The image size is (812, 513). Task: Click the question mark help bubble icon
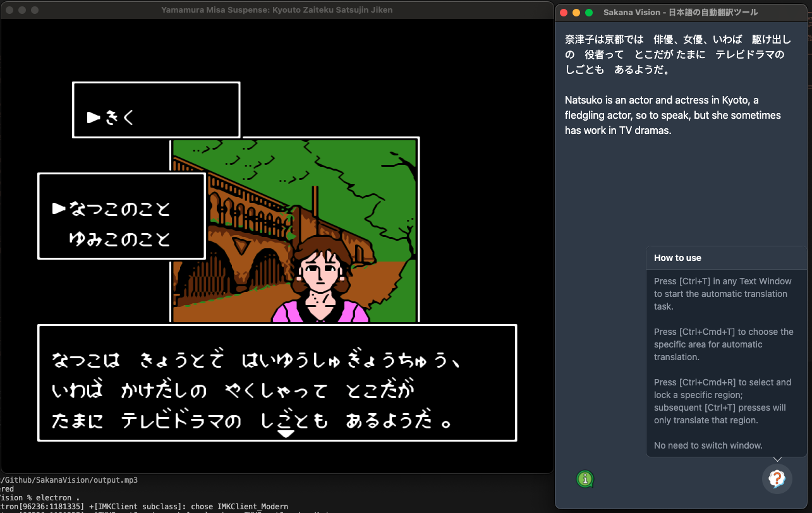[777, 479]
